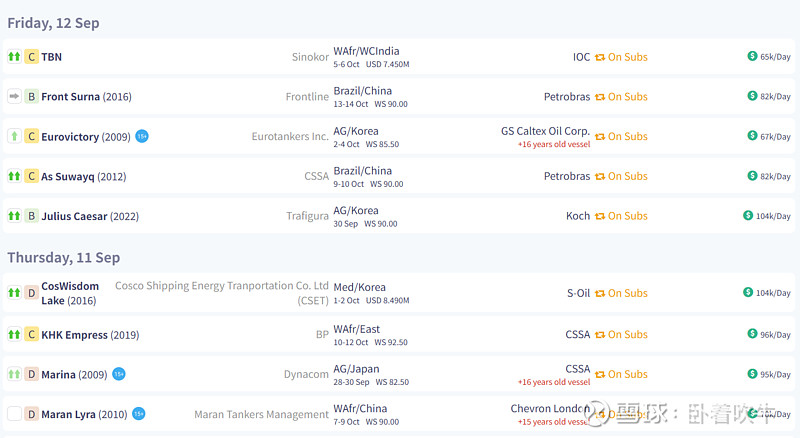
Task: Click the green up arrows beside Julius Caesar
Action: (x=14, y=215)
